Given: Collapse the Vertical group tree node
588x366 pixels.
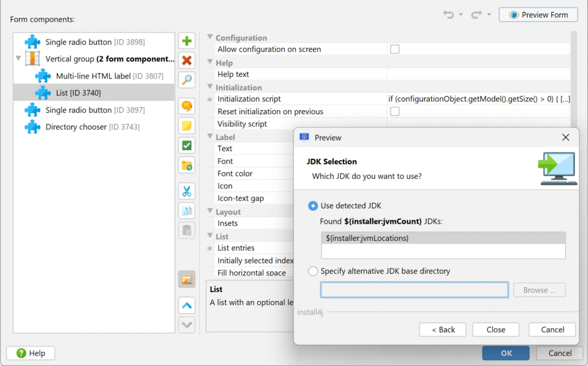Looking at the screenshot, I should [x=19, y=59].
